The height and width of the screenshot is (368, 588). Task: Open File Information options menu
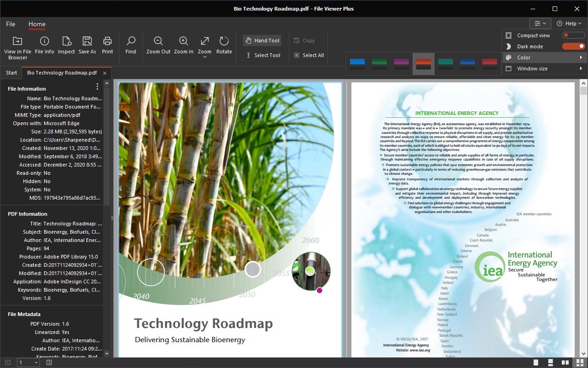(x=97, y=86)
